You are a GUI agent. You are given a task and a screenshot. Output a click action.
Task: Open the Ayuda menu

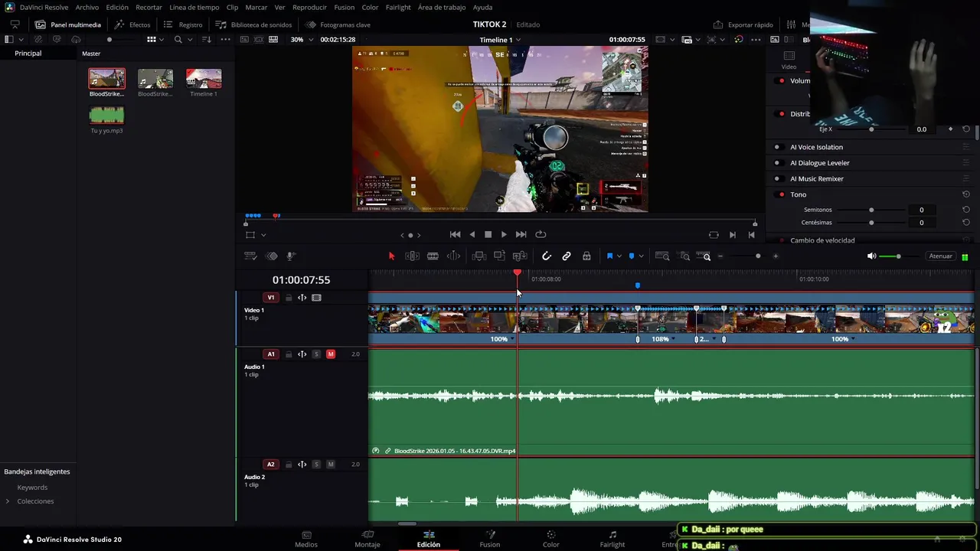(482, 7)
